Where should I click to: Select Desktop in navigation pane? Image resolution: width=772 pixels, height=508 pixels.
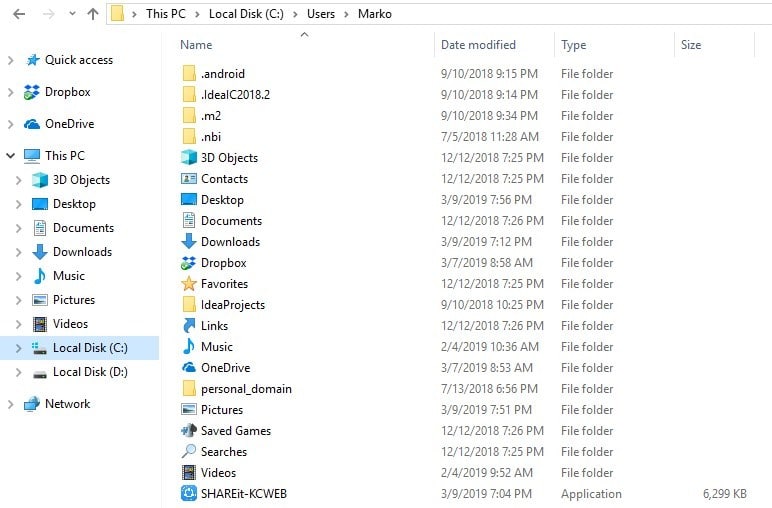point(74,204)
